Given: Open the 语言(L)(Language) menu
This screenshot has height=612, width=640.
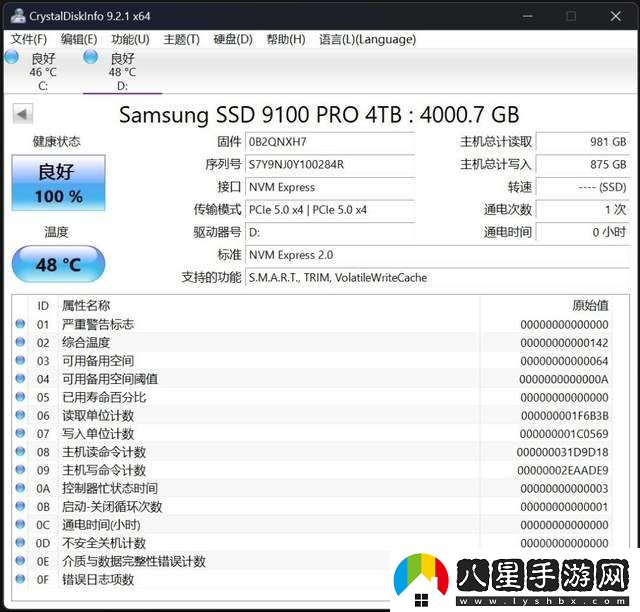Looking at the screenshot, I should [x=367, y=39].
